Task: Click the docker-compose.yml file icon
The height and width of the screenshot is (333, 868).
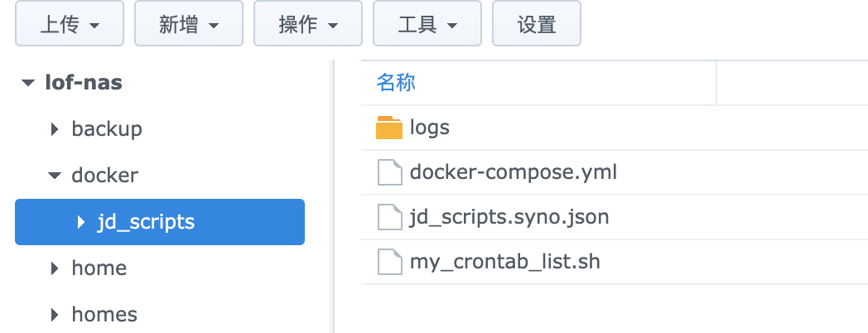Action: coord(389,172)
